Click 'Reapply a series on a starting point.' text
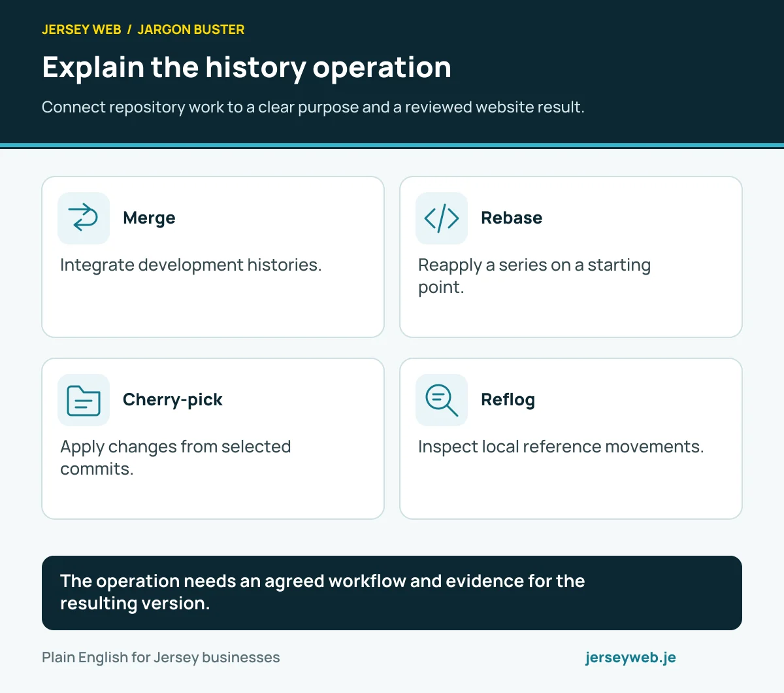The image size is (784, 693). 534,276
